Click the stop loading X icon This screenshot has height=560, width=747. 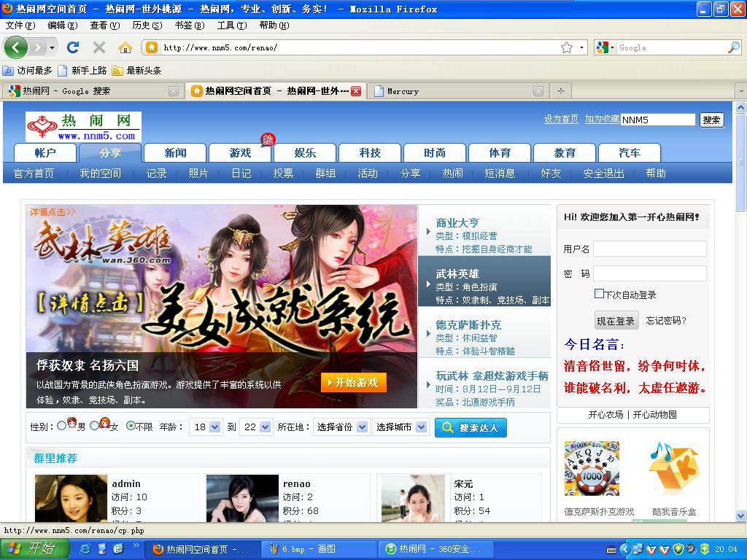99,47
